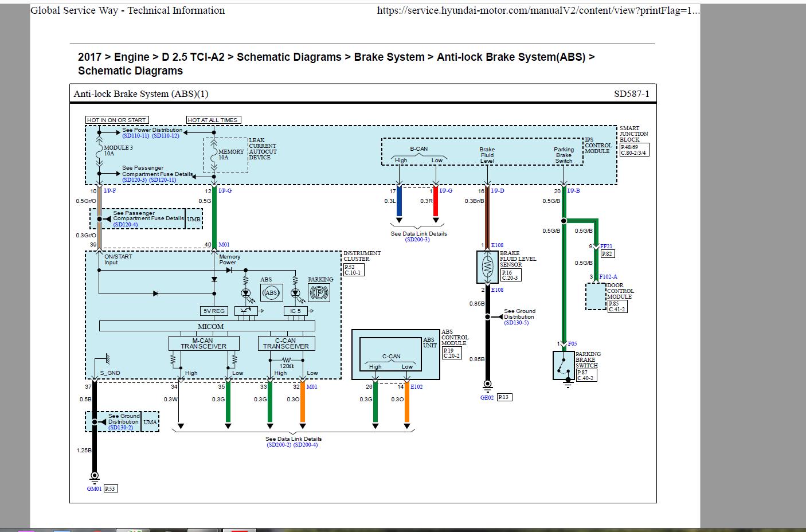This screenshot has height=532, width=806.
Task: Click the GM01 ground point label
Action: click(95, 489)
